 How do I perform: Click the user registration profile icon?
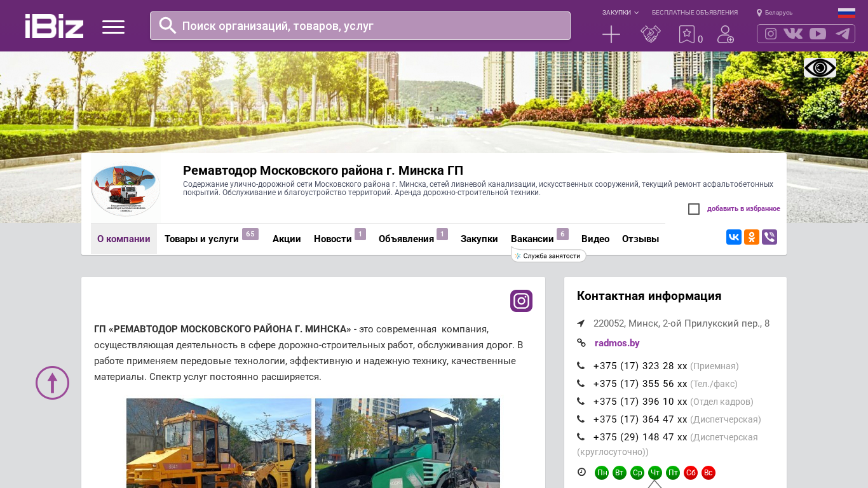click(x=725, y=34)
